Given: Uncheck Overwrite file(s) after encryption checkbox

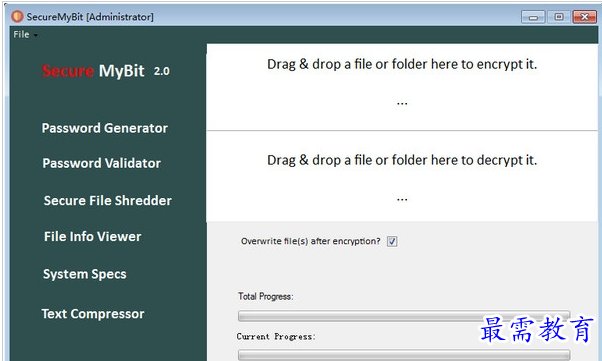Looking at the screenshot, I should coord(392,242).
